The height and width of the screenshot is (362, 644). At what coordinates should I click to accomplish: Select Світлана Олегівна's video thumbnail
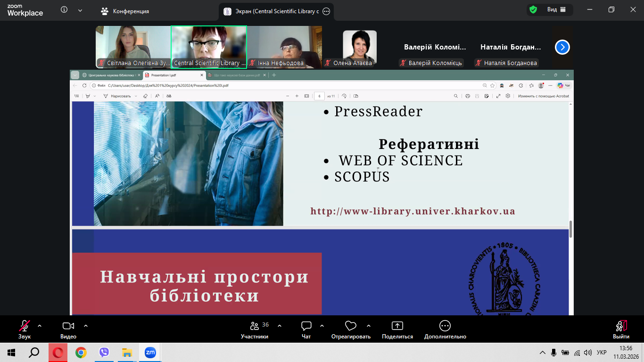133,46
